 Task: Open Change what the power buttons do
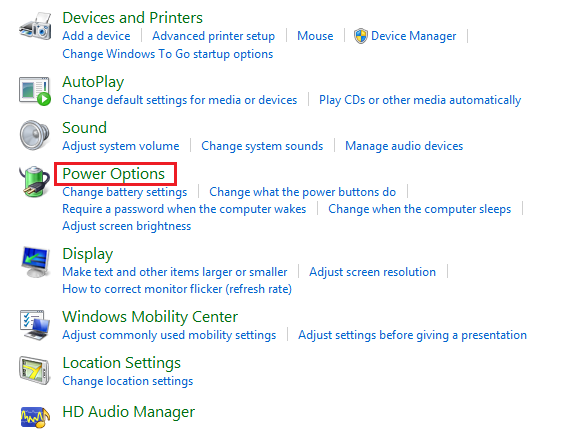click(302, 192)
